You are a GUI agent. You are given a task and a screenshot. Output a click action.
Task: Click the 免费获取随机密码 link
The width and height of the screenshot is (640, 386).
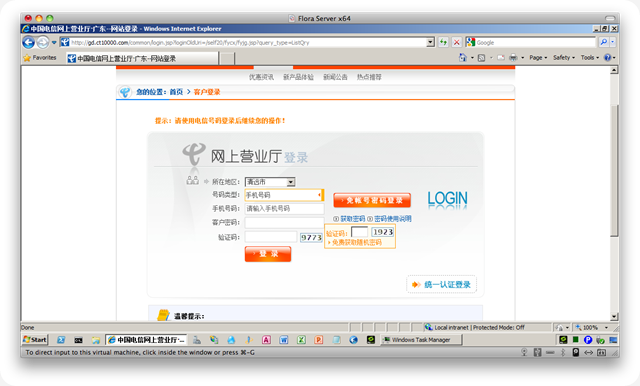pyautogui.click(x=356, y=243)
